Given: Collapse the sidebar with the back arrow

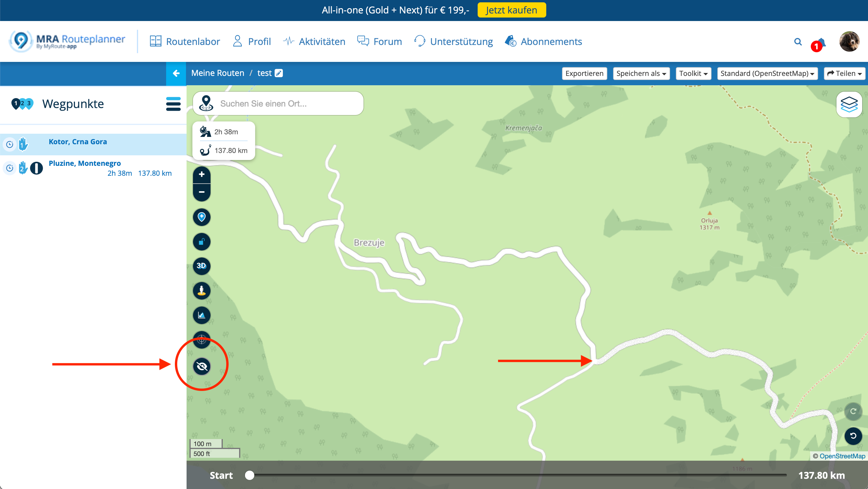Looking at the screenshot, I should pyautogui.click(x=176, y=74).
